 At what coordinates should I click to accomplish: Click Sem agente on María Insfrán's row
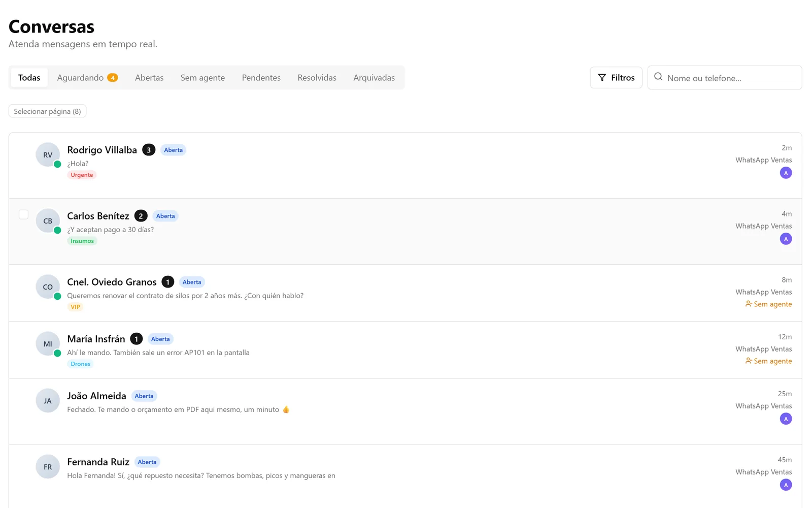[768, 361]
